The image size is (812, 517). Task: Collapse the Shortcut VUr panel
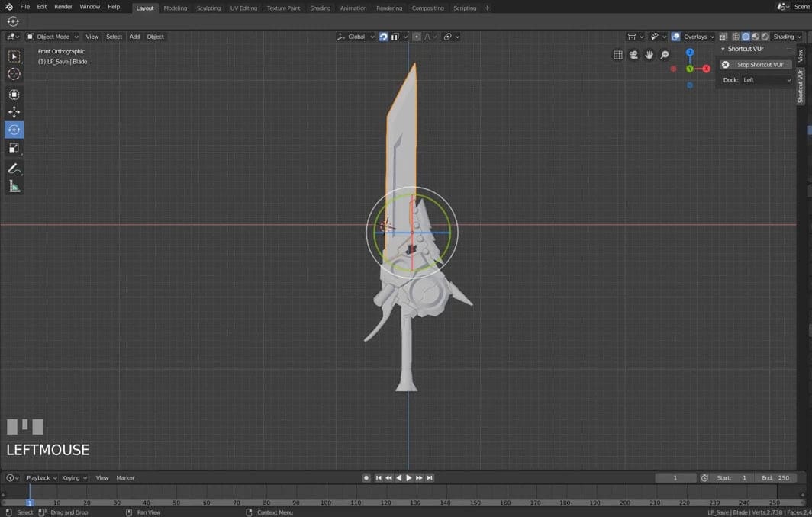pos(723,49)
